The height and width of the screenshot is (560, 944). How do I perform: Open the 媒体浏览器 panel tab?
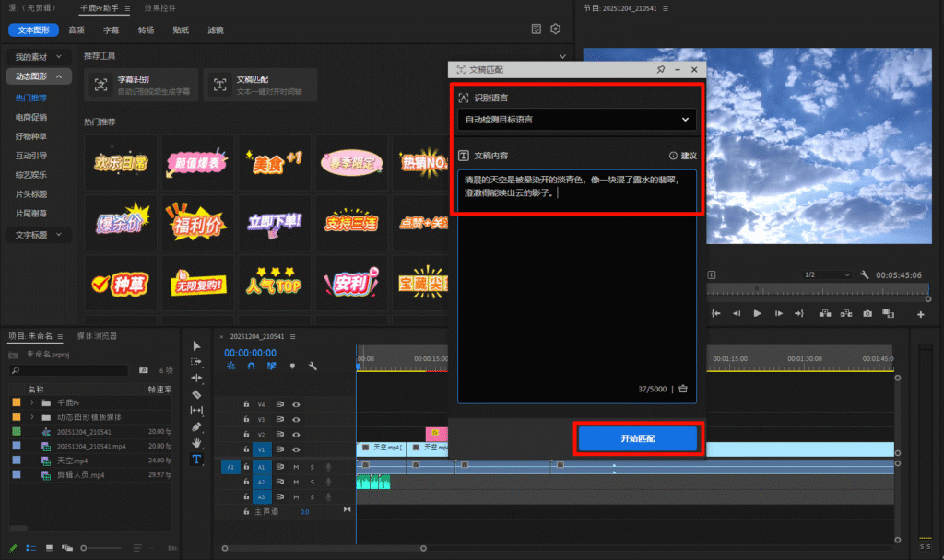[x=97, y=336]
